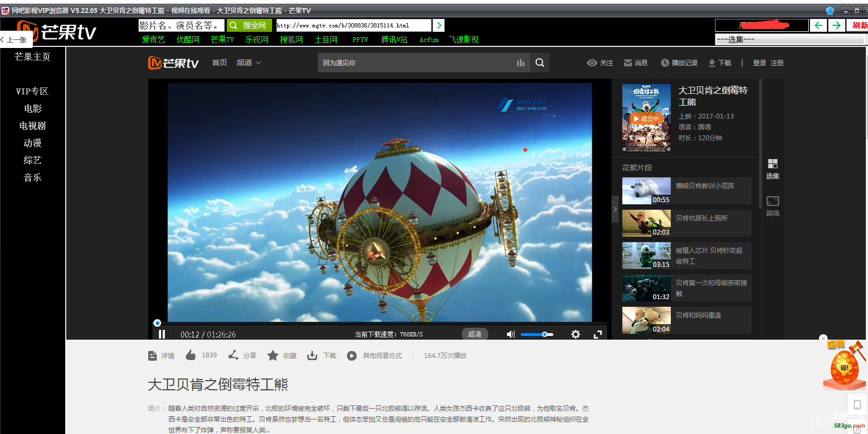Click the 影片名、演员名 search input

[x=182, y=25]
